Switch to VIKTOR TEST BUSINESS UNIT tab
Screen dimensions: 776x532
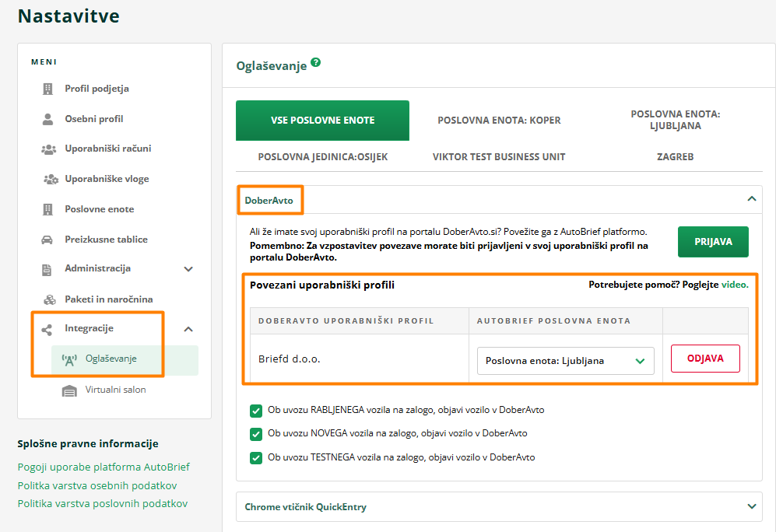[x=499, y=157]
